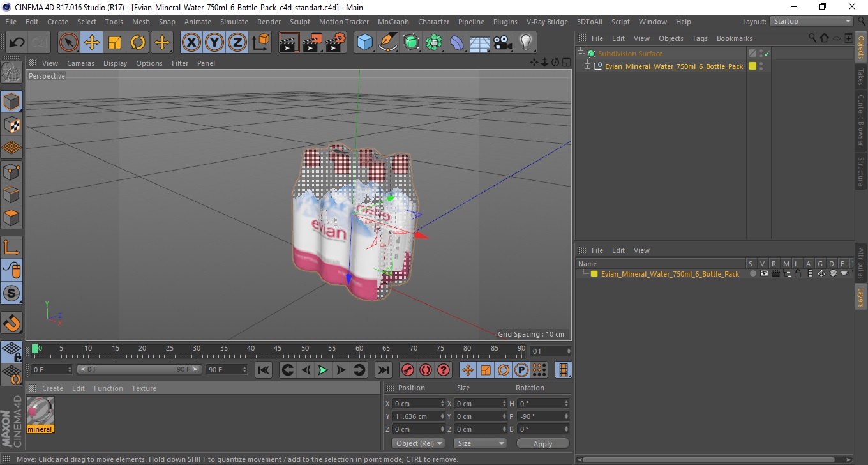The width and height of the screenshot is (868, 465).
Task: Add a Cube primitive object
Action: (x=364, y=43)
